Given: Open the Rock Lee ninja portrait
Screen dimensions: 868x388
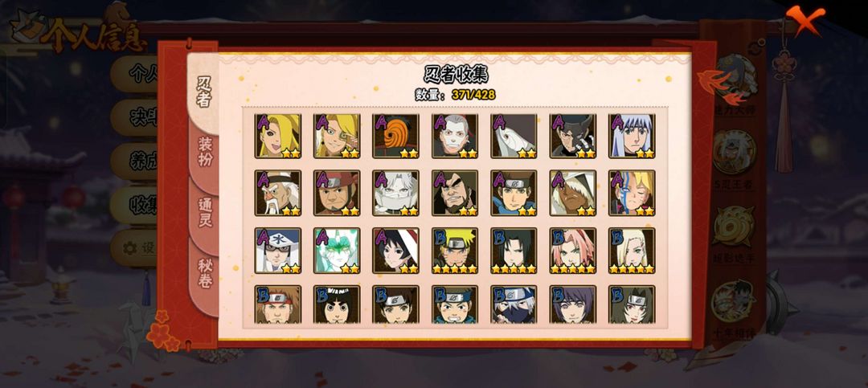Looking at the screenshot, I should pos(337,304).
